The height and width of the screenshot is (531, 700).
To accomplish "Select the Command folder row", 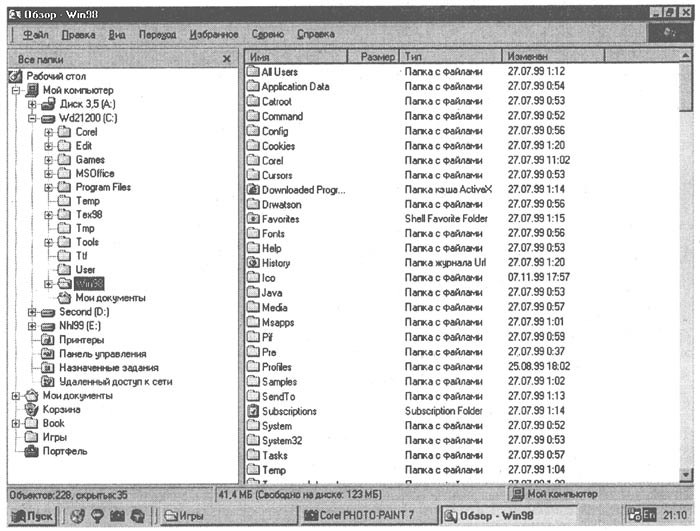I will tap(408, 116).
